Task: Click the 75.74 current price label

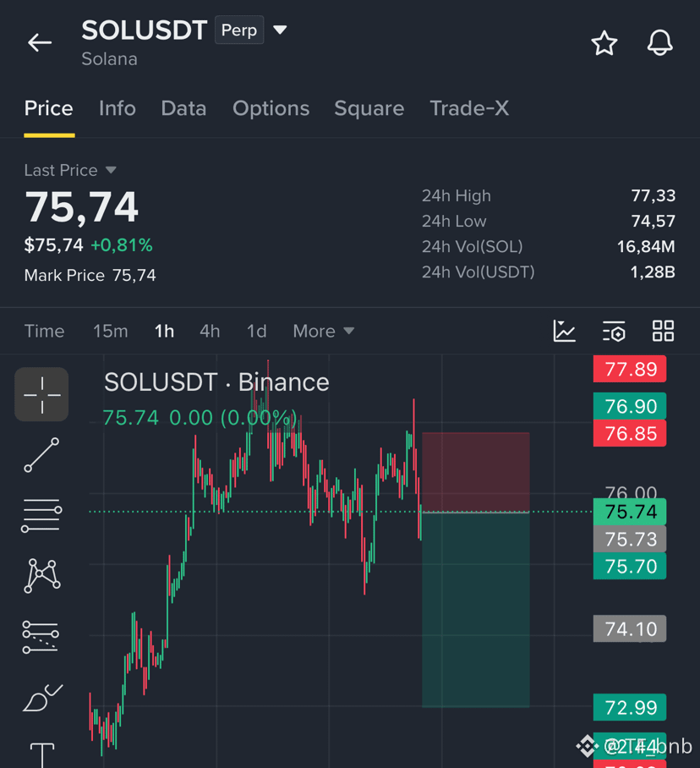Action: click(630, 512)
